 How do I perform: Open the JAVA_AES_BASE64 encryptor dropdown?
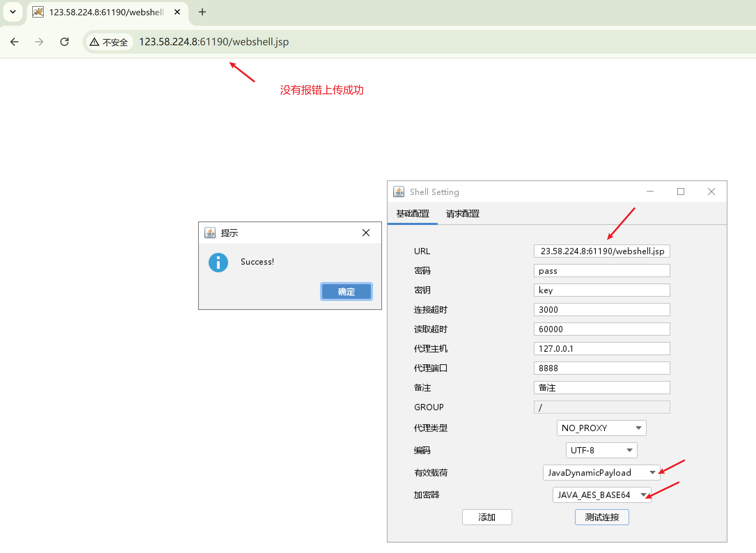643,495
